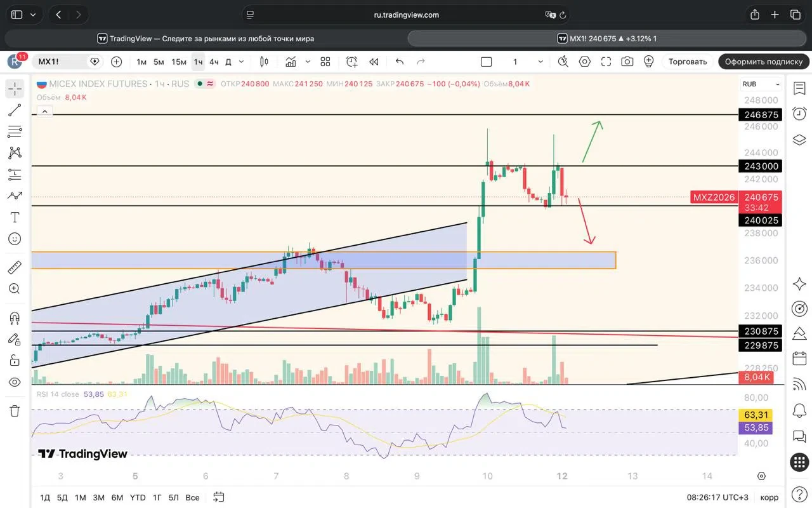This screenshot has height=508, width=812.
Task: Undo the last chart action
Action: (x=399, y=62)
